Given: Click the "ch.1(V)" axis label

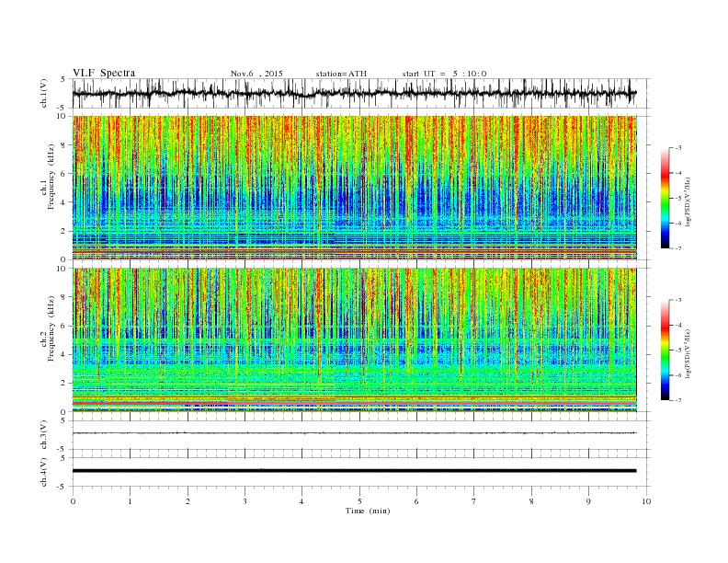Looking at the screenshot, I should click(x=44, y=93).
